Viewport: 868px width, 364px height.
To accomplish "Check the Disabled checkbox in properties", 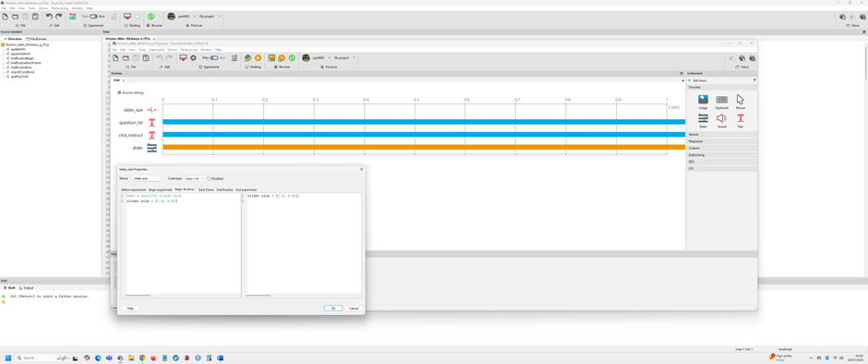I will (x=210, y=178).
